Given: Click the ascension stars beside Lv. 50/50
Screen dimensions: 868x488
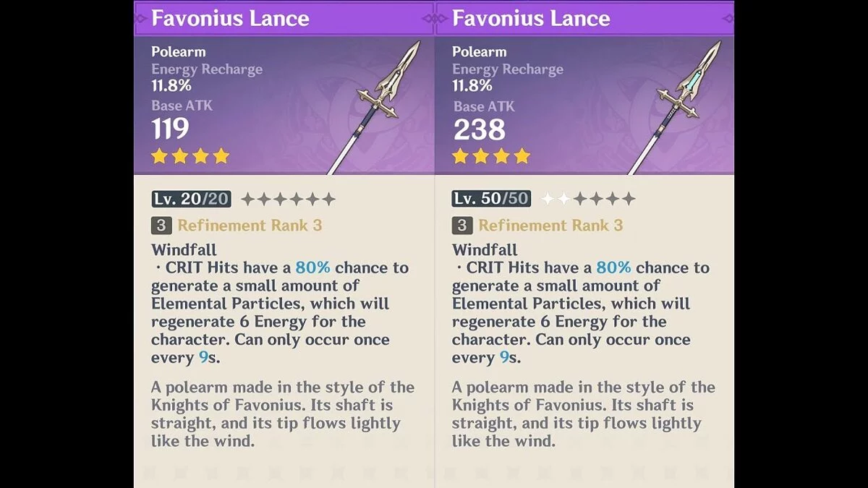Looking at the screenshot, I should pyautogui.click(x=589, y=199).
